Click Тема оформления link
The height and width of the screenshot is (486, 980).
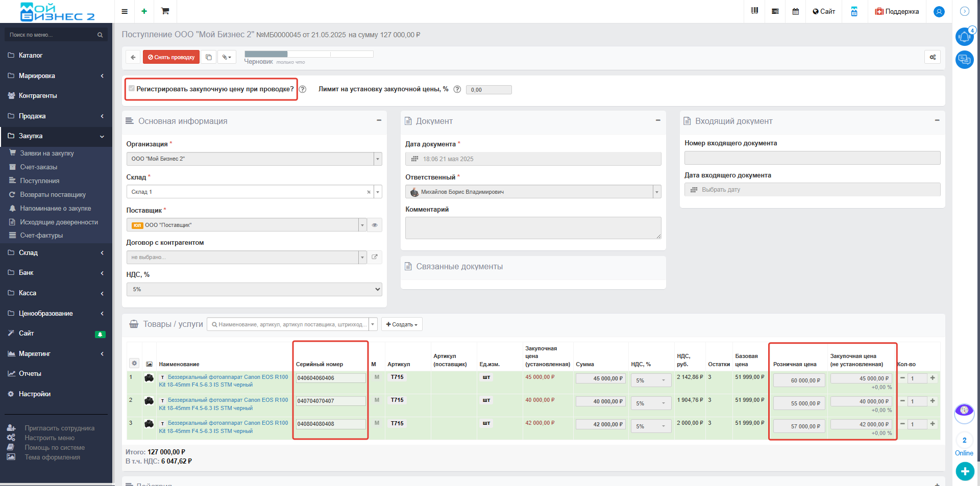pos(52,457)
